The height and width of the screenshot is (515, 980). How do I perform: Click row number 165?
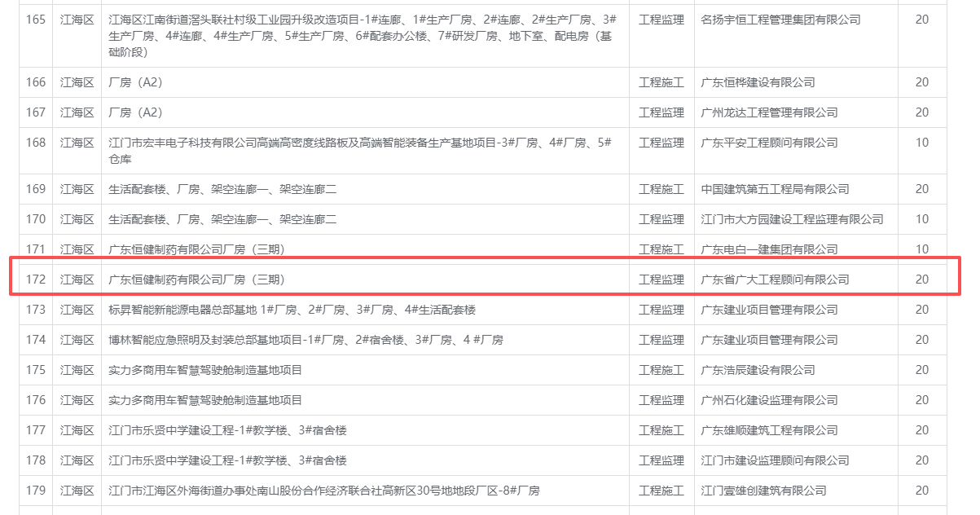point(36,20)
